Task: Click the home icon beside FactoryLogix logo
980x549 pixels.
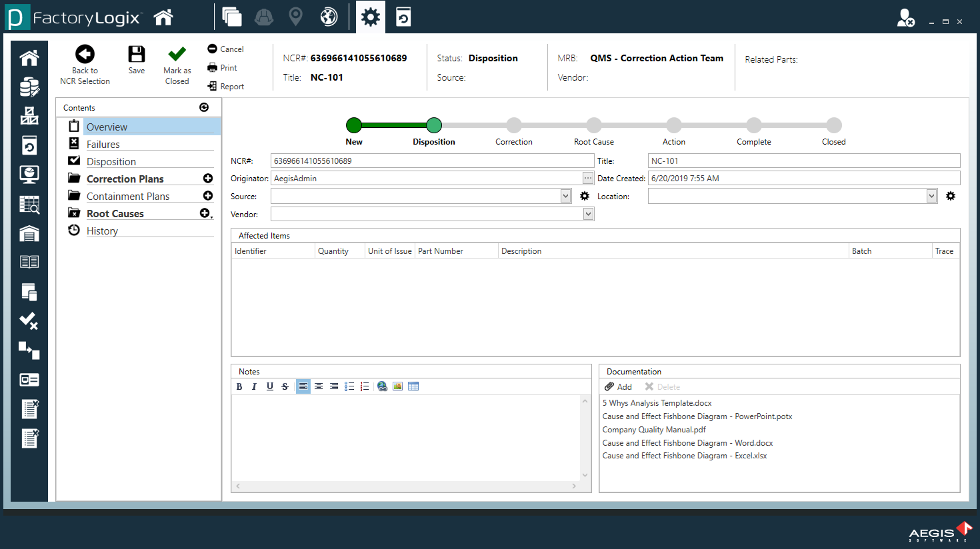Action: pyautogui.click(x=163, y=17)
